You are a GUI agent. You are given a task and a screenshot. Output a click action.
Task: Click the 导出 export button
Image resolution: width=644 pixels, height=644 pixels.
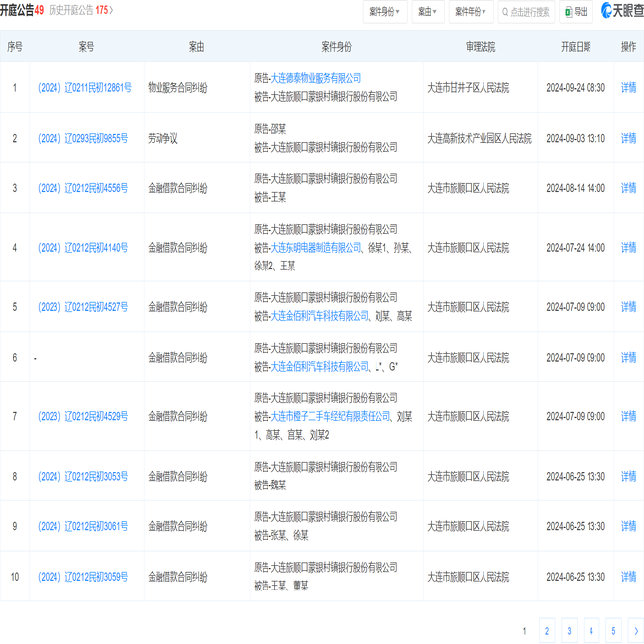tap(576, 12)
